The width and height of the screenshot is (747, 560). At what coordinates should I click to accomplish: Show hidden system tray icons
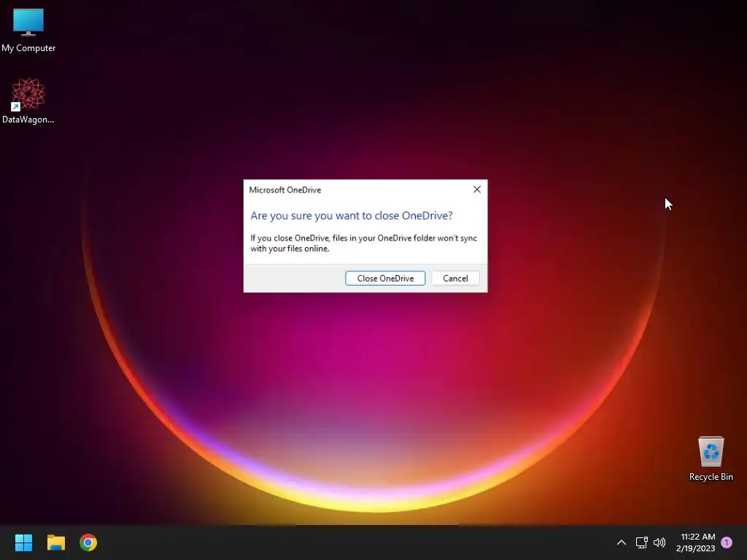622,542
